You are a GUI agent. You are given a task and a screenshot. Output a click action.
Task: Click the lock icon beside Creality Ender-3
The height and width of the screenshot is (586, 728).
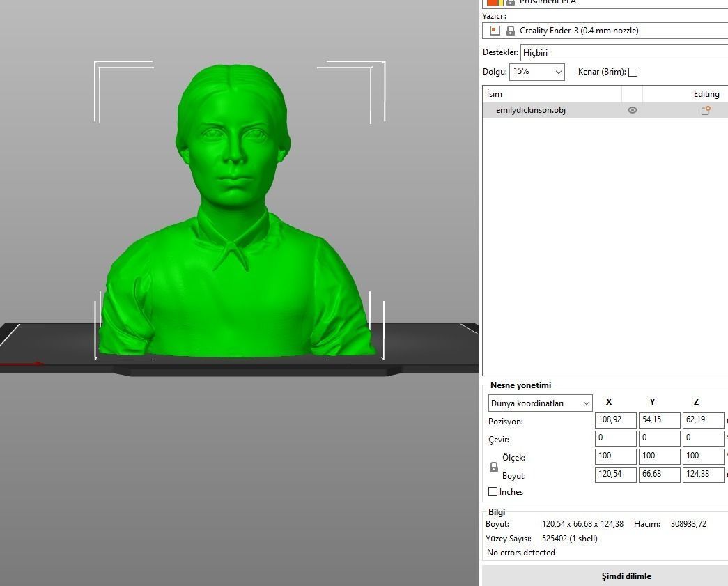tap(510, 31)
